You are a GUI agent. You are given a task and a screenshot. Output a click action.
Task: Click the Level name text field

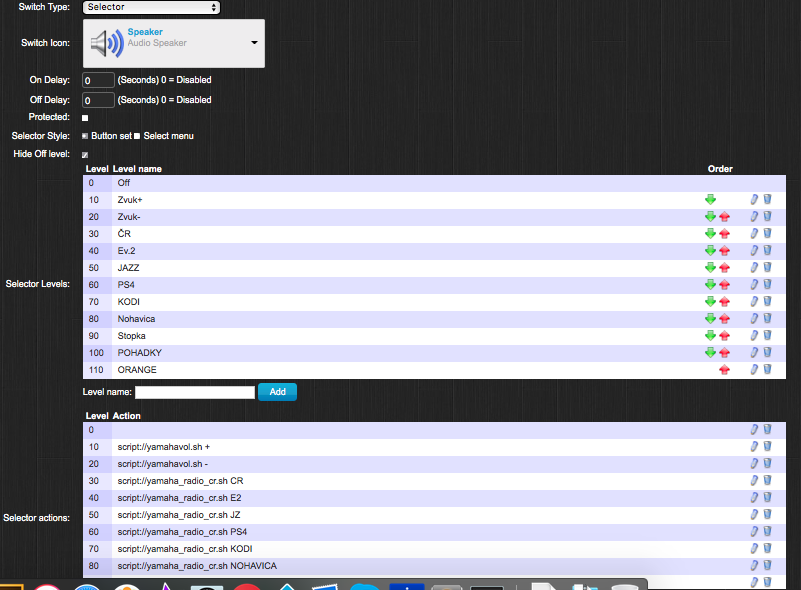[195, 392]
